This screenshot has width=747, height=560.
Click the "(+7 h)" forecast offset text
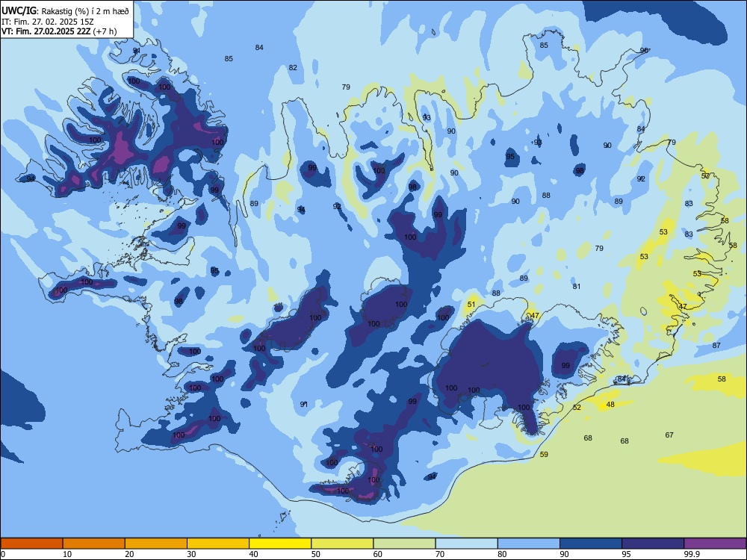point(105,31)
